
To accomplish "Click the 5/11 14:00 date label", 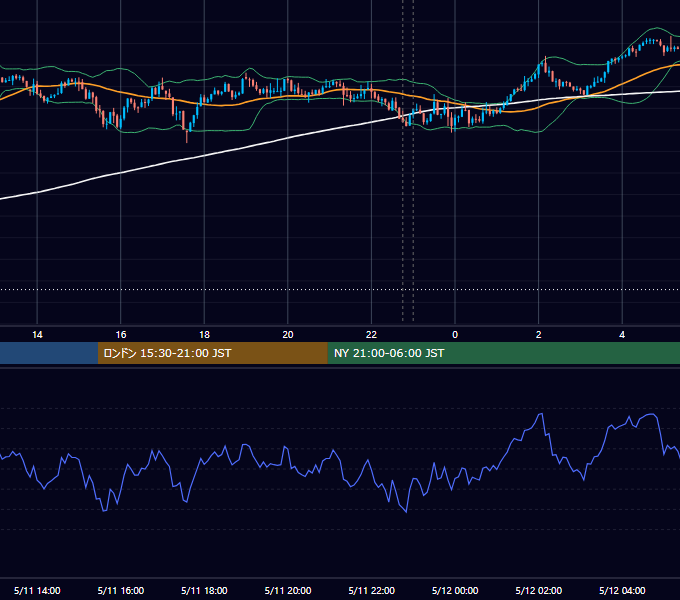I will coord(37,590).
